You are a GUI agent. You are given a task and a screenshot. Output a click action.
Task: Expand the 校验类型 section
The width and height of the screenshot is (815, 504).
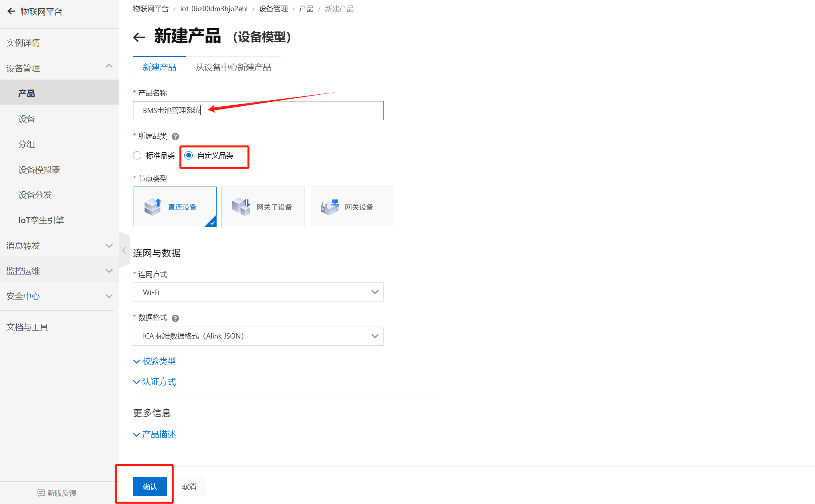point(154,361)
